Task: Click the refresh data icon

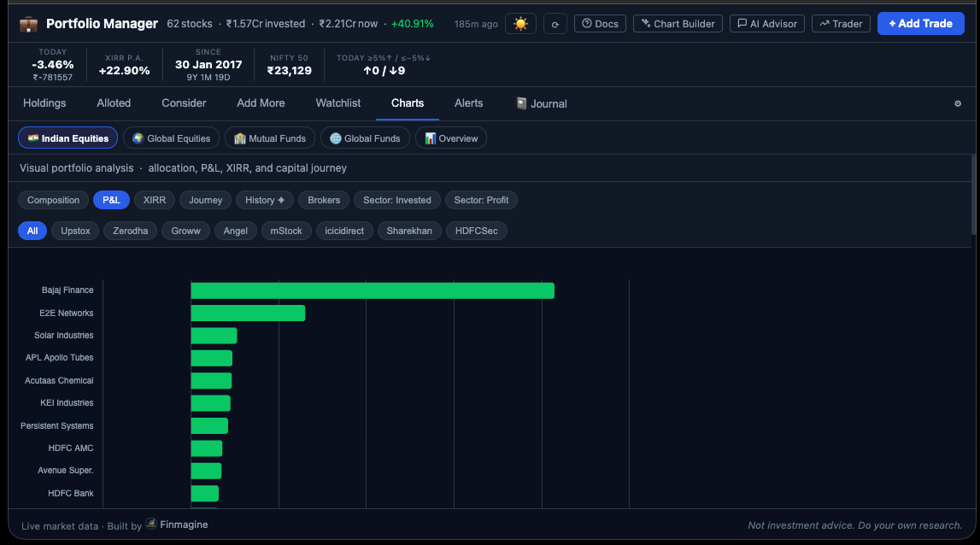Action: [x=555, y=24]
